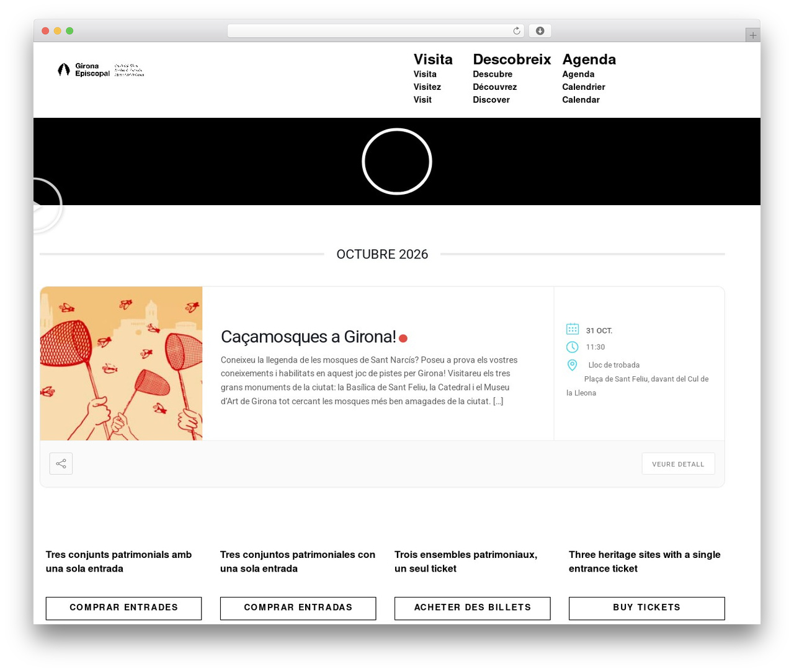The height and width of the screenshot is (672, 794).
Task: Click the Comprar Entrades button
Action: tap(123, 608)
